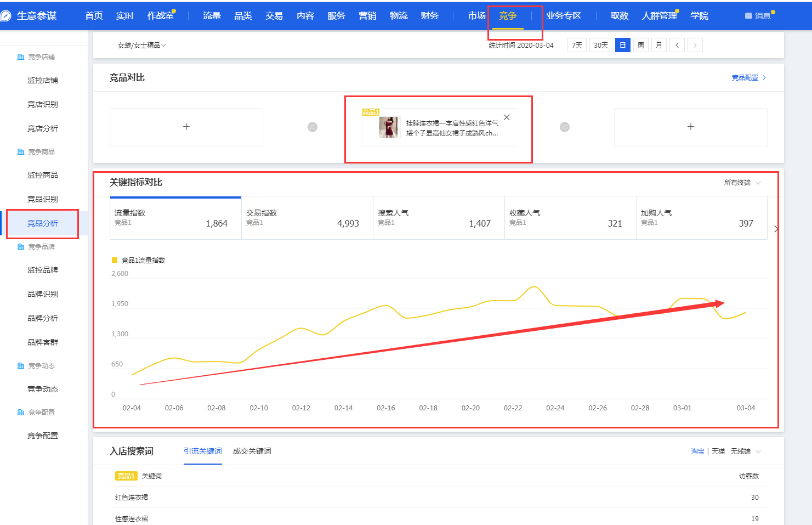Switch the date range to 30天
812x525 pixels.
[x=601, y=45]
